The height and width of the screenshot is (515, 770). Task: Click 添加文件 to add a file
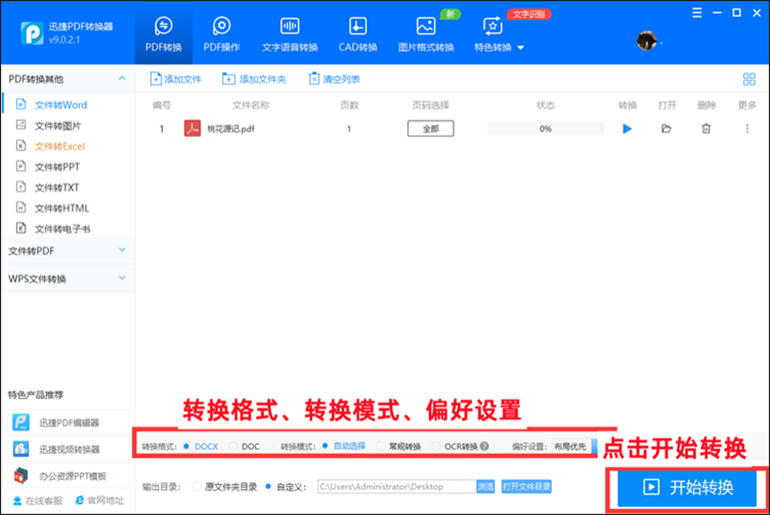[176, 79]
